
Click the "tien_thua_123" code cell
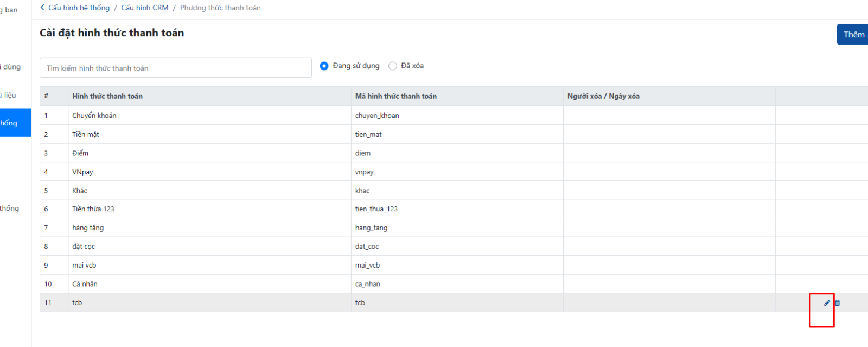coord(376,209)
